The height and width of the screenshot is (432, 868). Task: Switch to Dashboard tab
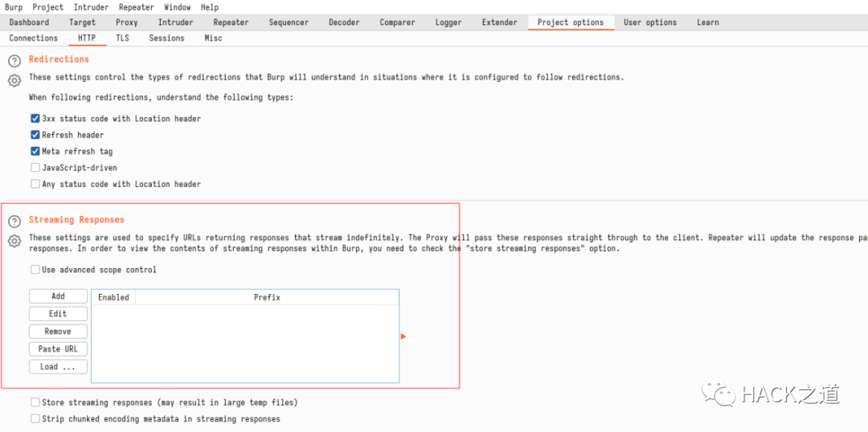[30, 22]
